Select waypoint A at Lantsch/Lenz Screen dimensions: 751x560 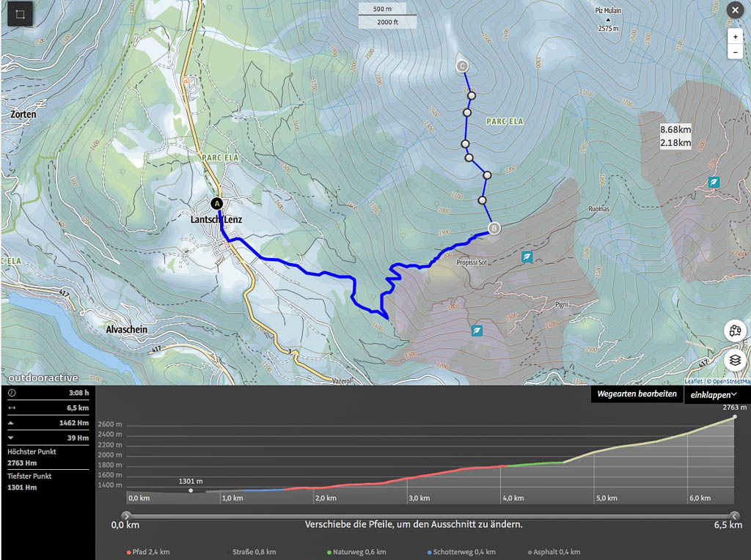(x=216, y=203)
